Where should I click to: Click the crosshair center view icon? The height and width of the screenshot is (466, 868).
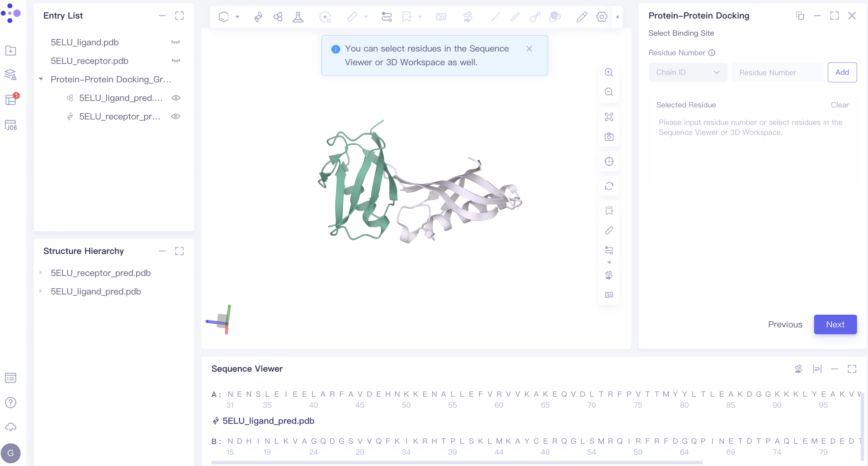(609, 162)
